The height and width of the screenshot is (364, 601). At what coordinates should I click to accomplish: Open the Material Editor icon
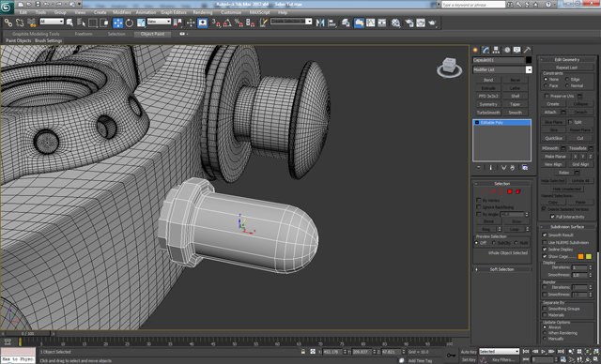coord(396,23)
